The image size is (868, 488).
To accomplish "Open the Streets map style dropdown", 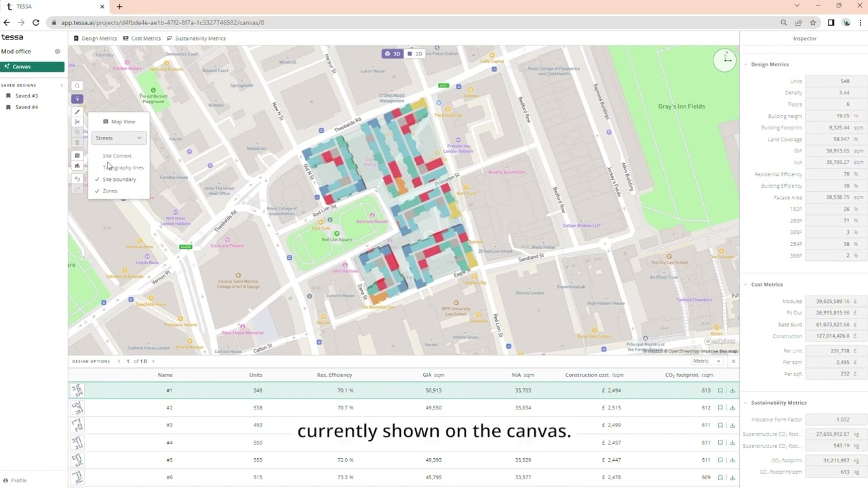I will click(x=119, y=138).
